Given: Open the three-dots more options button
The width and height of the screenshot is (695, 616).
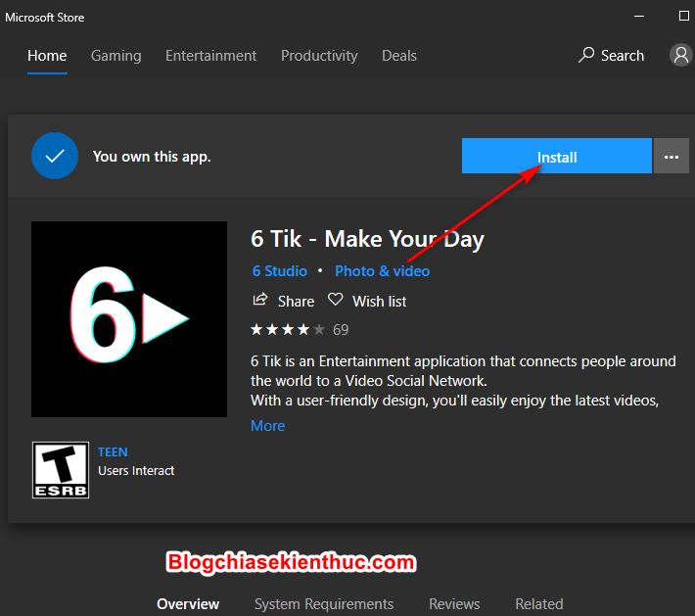Looking at the screenshot, I should click(672, 156).
